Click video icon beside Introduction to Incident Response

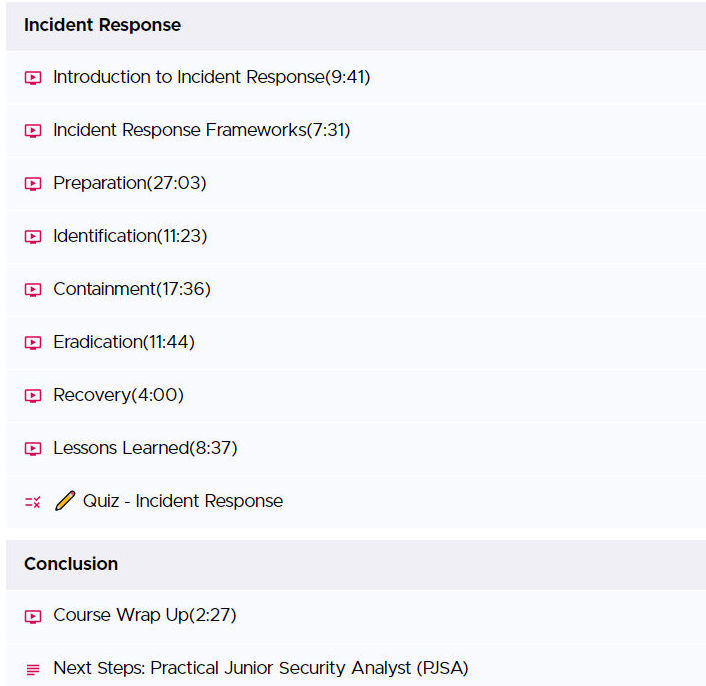pyautogui.click(x=33, y=77)
